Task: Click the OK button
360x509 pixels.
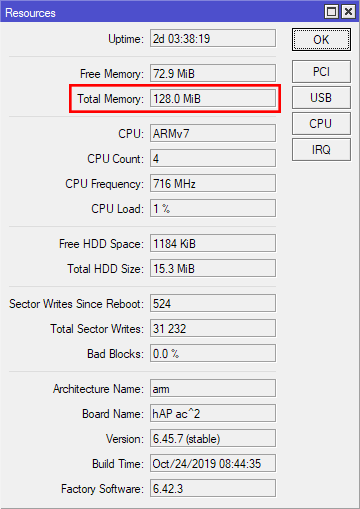Action: click(321, 40)
